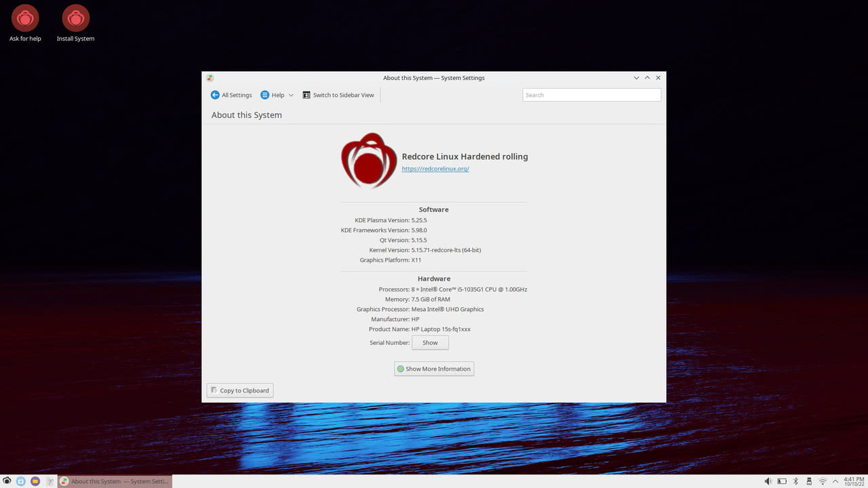Open the Wi-Fi network tray icon

pos(823,481)
